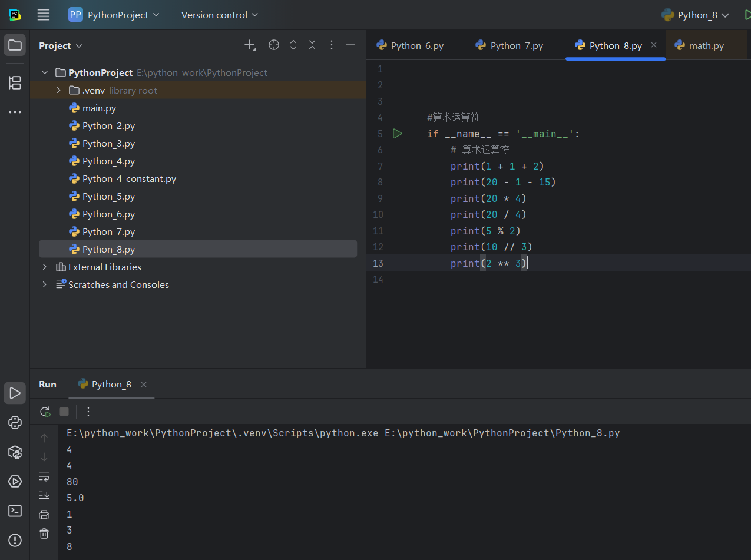Select opened file crosshair icon
Viewport: 751px width, 560px height.
274,45
